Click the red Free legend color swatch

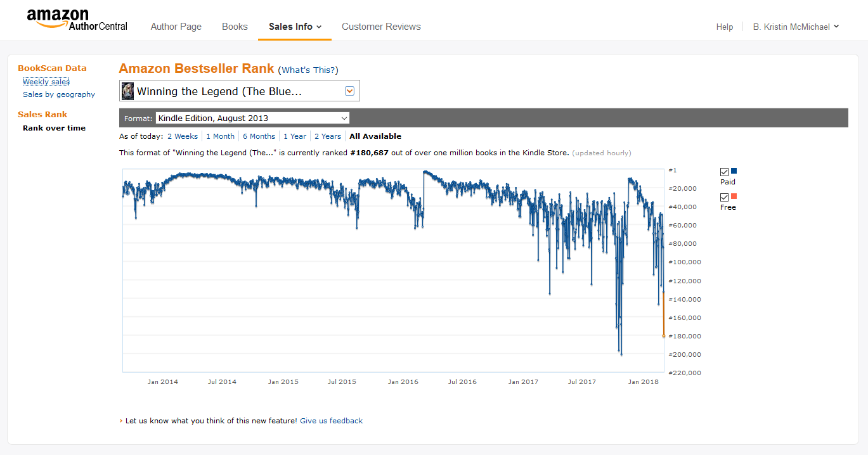(734, 196)
